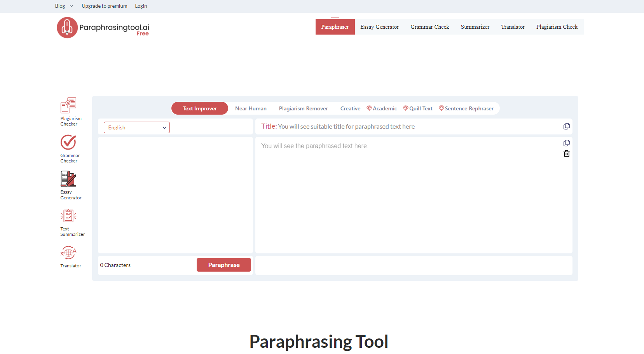The image size is (644, 354).
Task: Delete output with the trash icon
Action: (x=567, y=153)
